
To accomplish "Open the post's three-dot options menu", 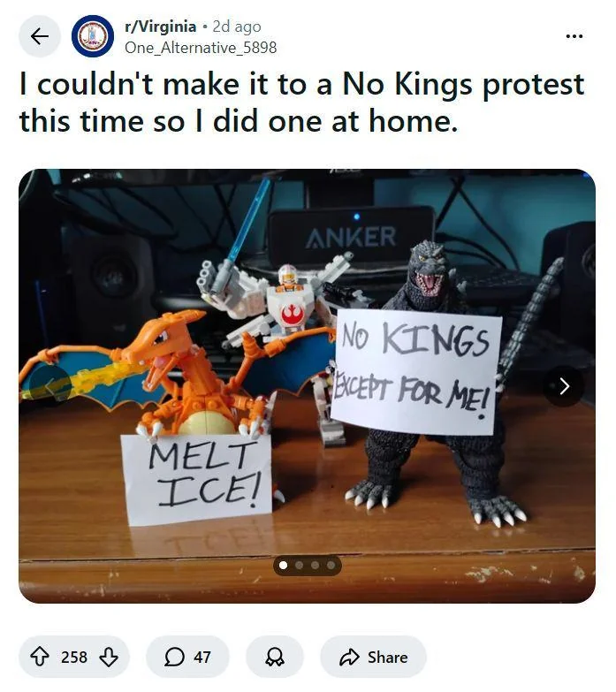I will coord(574,36).
